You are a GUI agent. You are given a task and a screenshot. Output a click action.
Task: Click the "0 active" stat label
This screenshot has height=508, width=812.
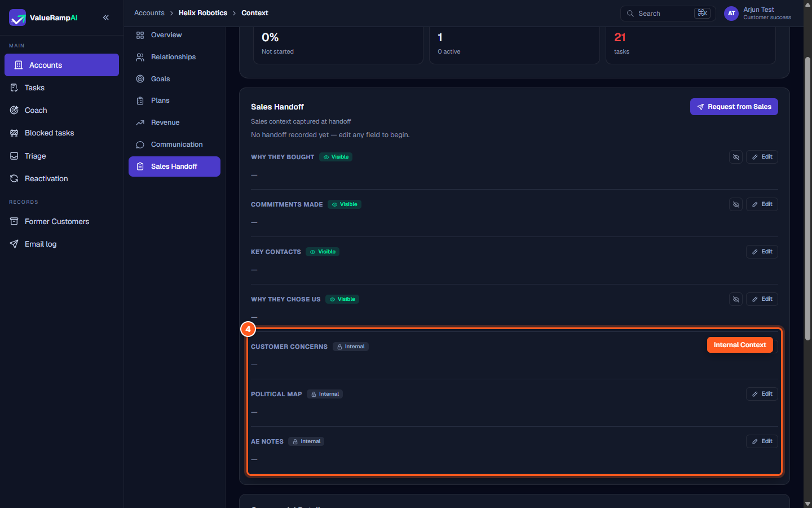point(449,51)
